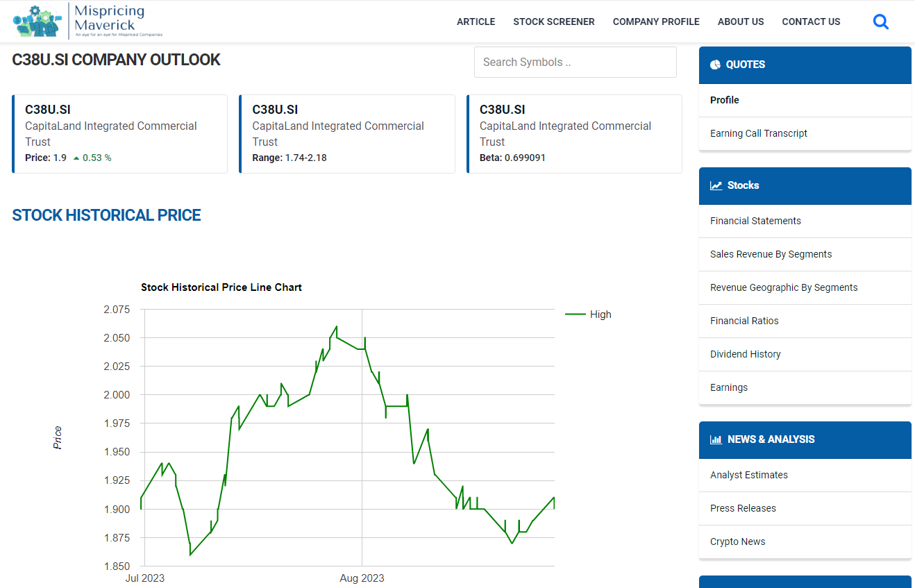This screenshot has width=915, height=588.
Task: Go to the COMPANY PROFILE page
Action: (x=656, y=22)
